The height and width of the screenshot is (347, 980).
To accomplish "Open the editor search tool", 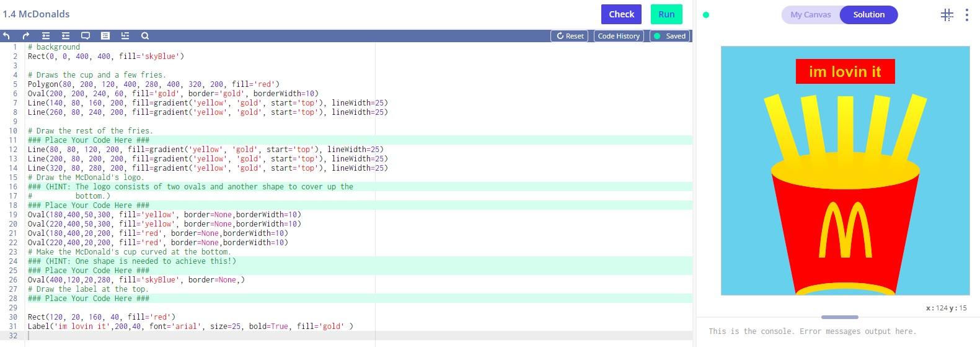I will point(145,36).
